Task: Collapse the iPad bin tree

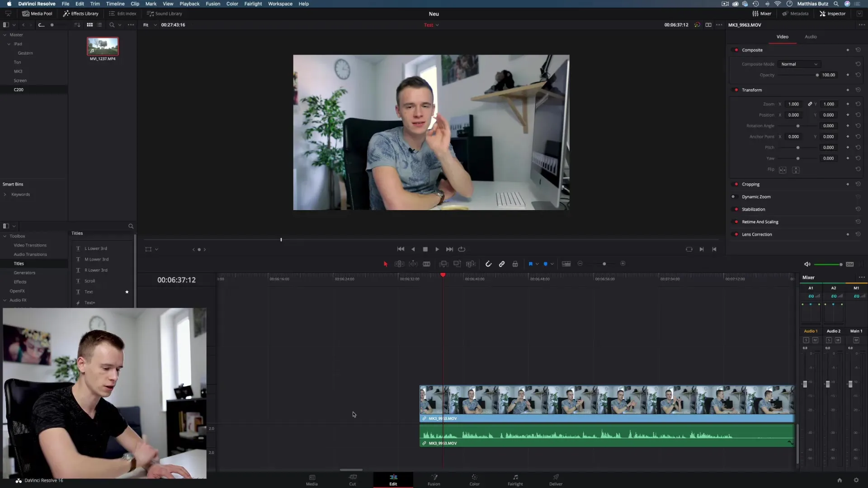Action: tap(9, 44)
